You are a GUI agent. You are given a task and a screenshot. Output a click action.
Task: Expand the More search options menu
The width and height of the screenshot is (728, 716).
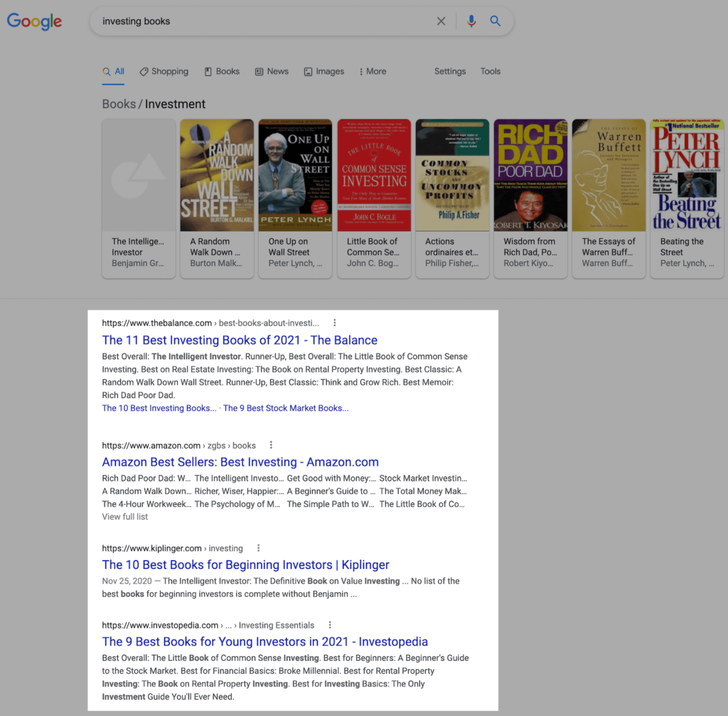(x=373, y=72)
